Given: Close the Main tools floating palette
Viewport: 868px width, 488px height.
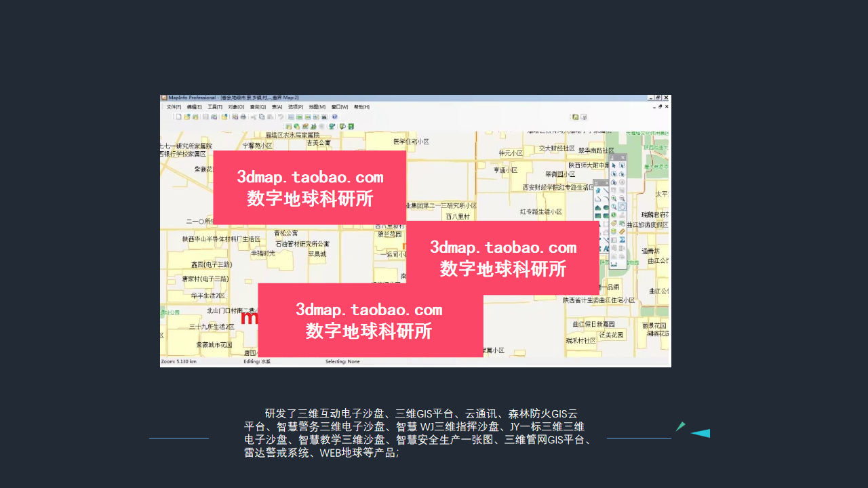Looking at the screenshot, I should pyautogui.click(x=623, y=157).
